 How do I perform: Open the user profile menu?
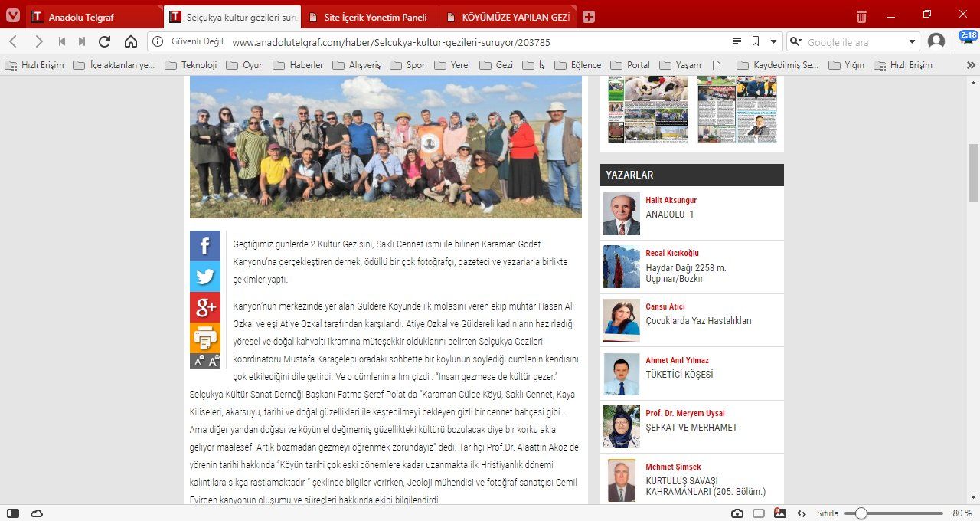coord(936,41)
